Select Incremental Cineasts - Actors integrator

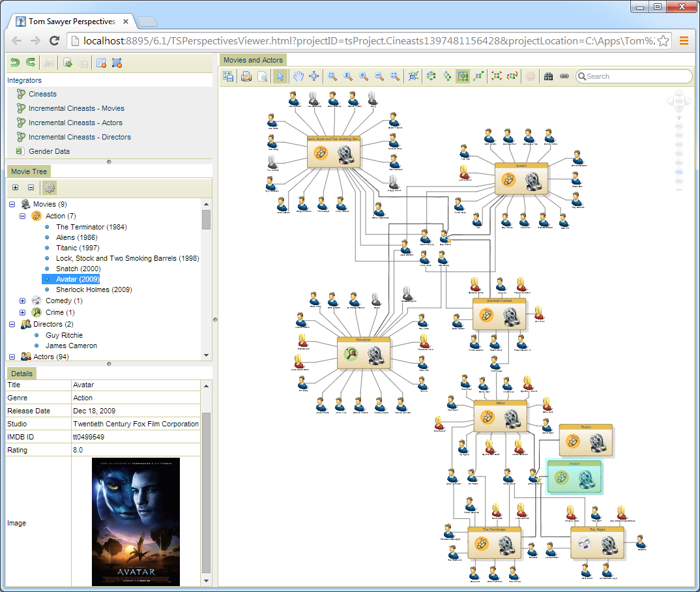(x=76, y=123)
